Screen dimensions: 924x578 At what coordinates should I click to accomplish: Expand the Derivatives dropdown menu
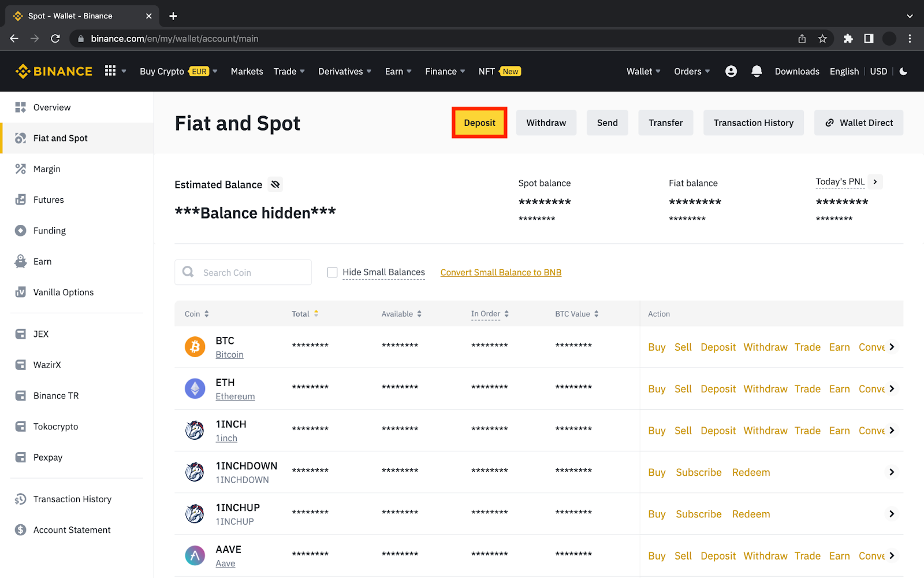tap(345, 71)
